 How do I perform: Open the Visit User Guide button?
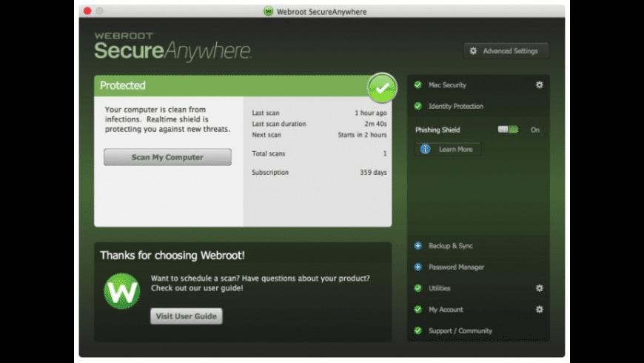tap(186, 316)
